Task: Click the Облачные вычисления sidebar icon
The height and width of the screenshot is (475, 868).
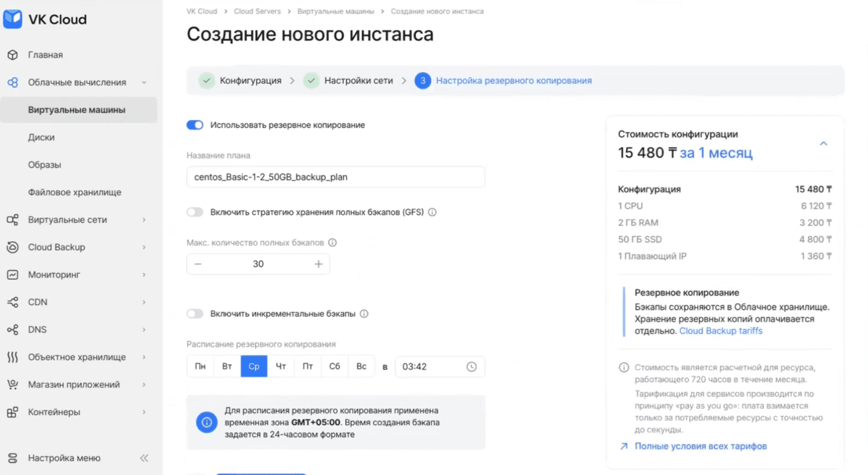Action: point(13,82)
